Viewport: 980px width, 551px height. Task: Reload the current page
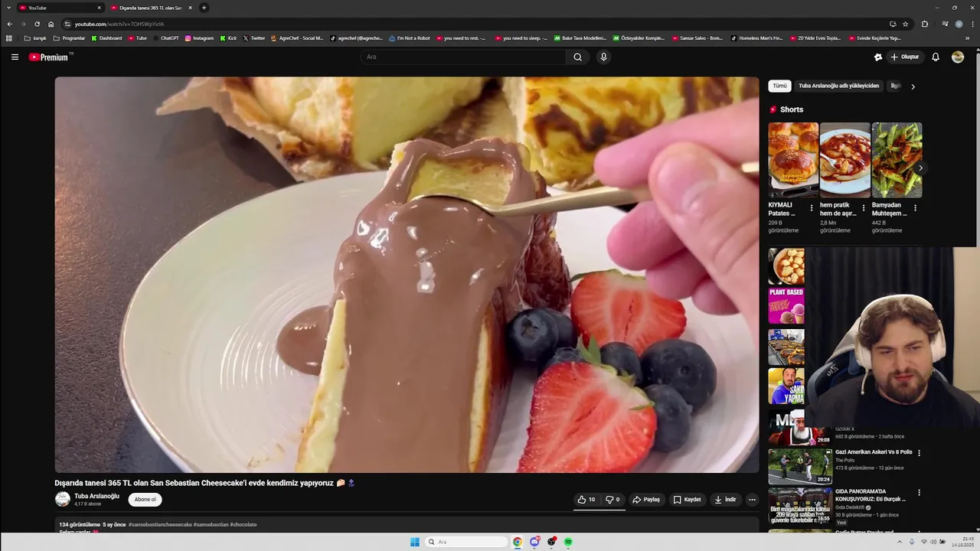pyautogui.click(x=37, y=24)
